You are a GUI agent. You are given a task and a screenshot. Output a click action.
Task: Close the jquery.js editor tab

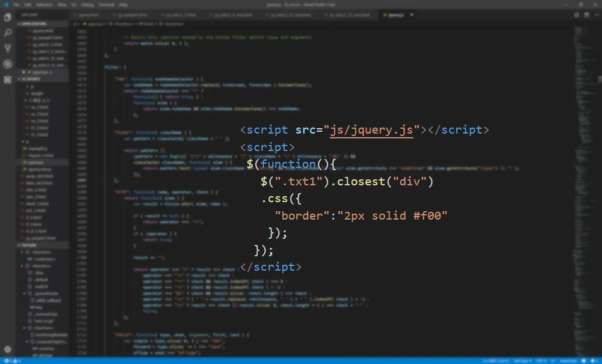(412, 15)
